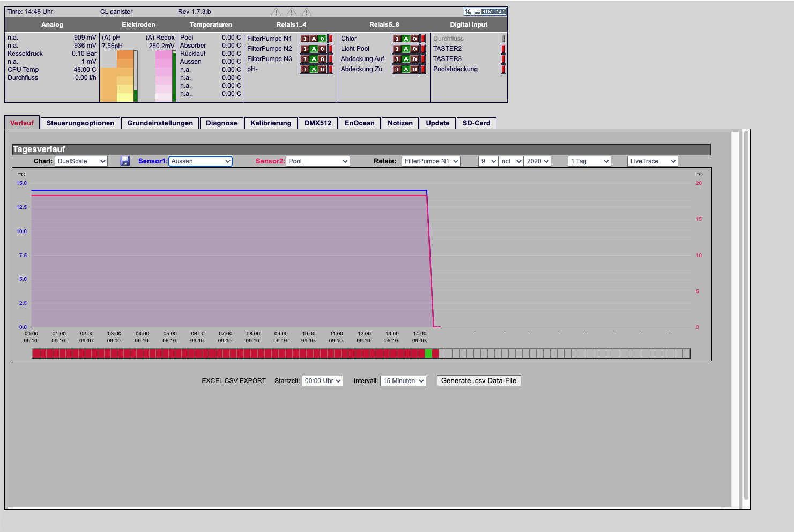Go to the Update tab
This screenshot has width=794, height=532.
tap(437, 123)
